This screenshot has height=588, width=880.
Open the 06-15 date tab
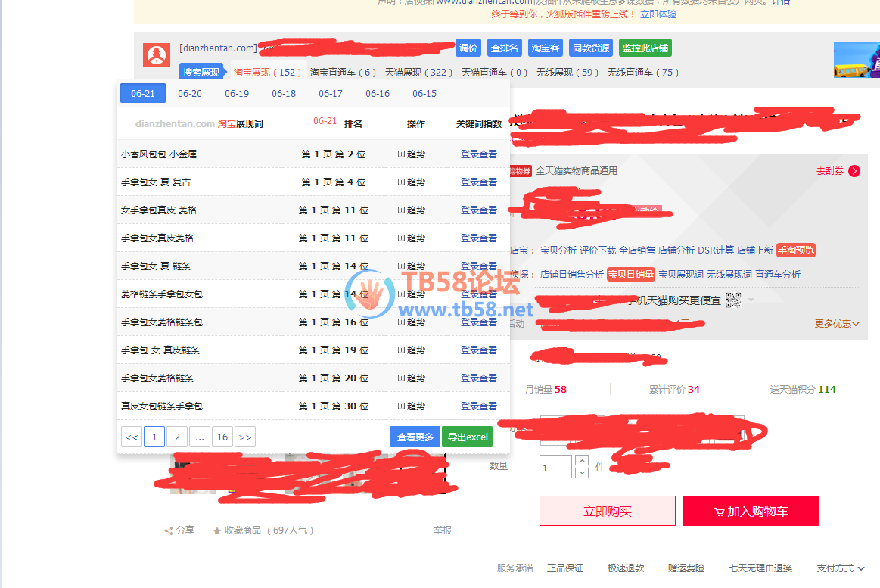click(x=424, y=94)
